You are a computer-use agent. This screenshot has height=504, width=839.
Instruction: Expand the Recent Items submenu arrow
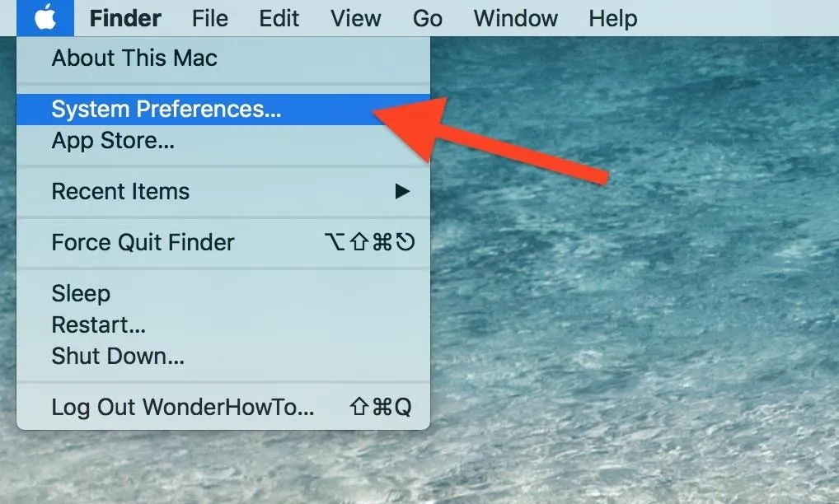[402, 191]
